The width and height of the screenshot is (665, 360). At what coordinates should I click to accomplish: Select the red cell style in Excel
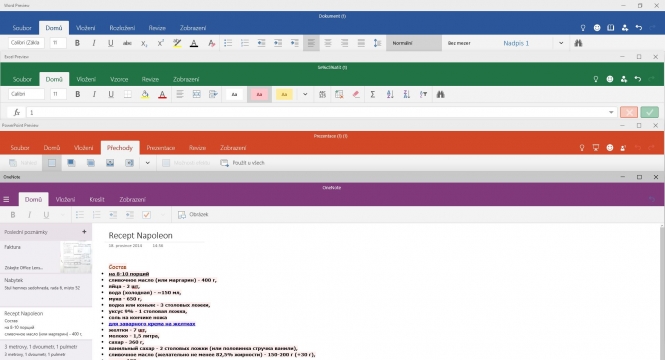[x=259, y=95]
